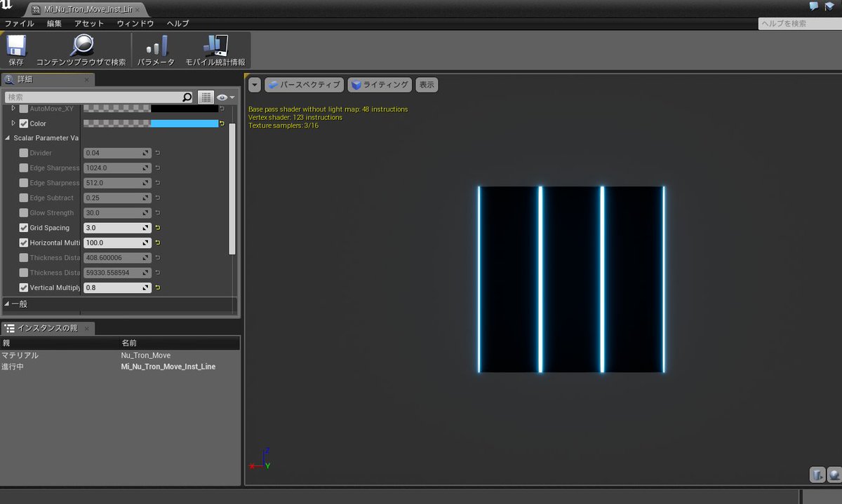The width and height of the screenshot is (842, 504).
Task: Disable the Color parameter checkbox
Action: (24, 123)
